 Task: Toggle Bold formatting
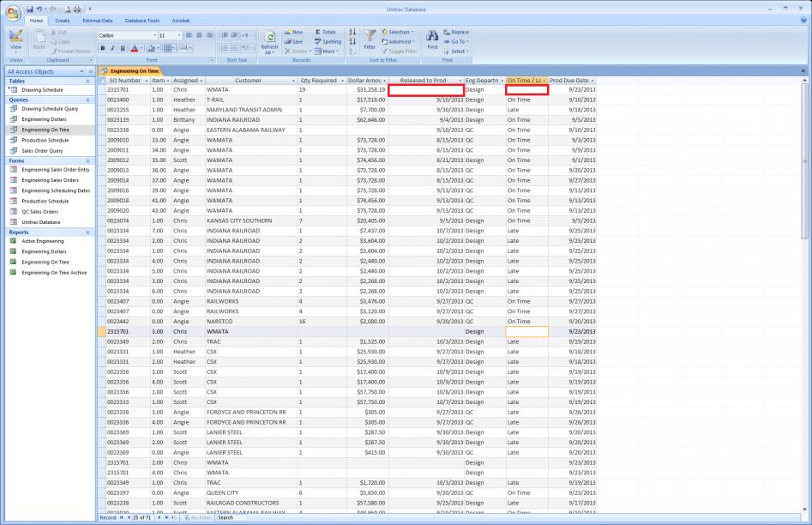(103, 48)
